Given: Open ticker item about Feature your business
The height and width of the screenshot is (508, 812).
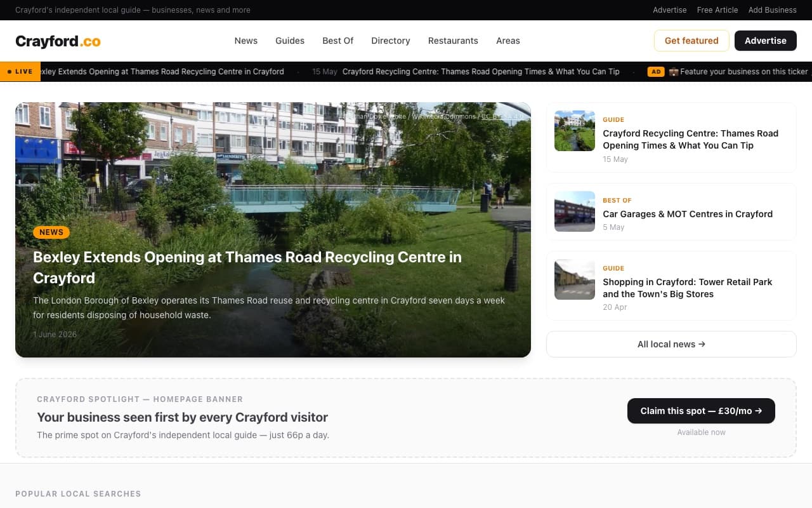Looking at the screenshot, I should tap(739, 72).
